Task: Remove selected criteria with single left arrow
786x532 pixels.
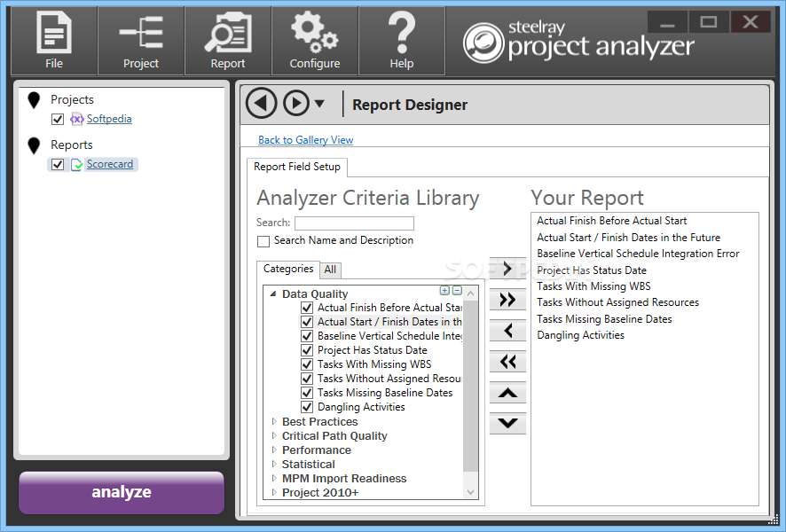Action: (507, 331)
